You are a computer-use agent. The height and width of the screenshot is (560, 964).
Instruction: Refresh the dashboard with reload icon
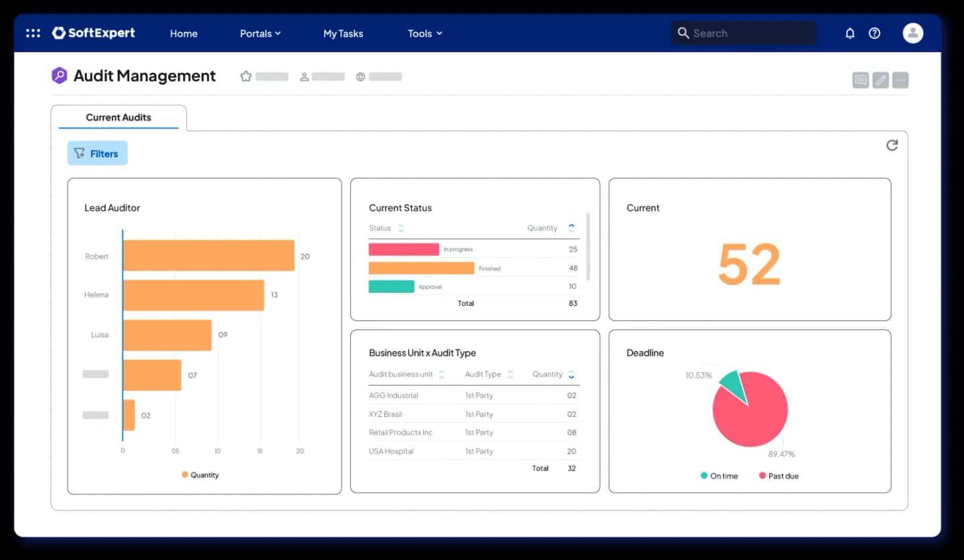tap(892, 145)
